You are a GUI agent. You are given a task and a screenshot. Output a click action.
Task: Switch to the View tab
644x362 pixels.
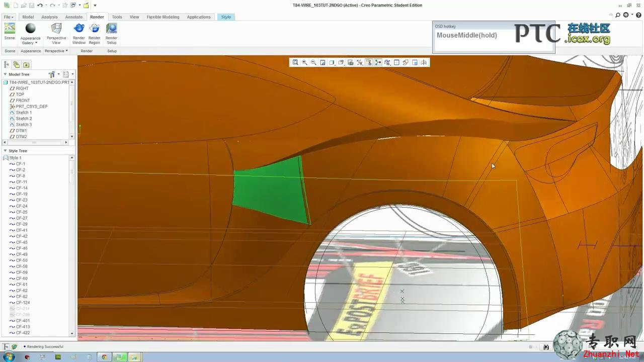134,17
